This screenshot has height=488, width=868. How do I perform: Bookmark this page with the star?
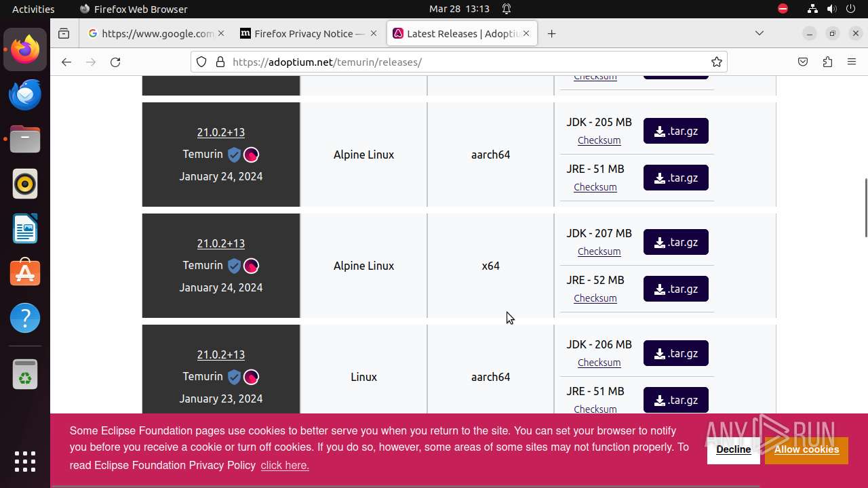coord(717,62)
